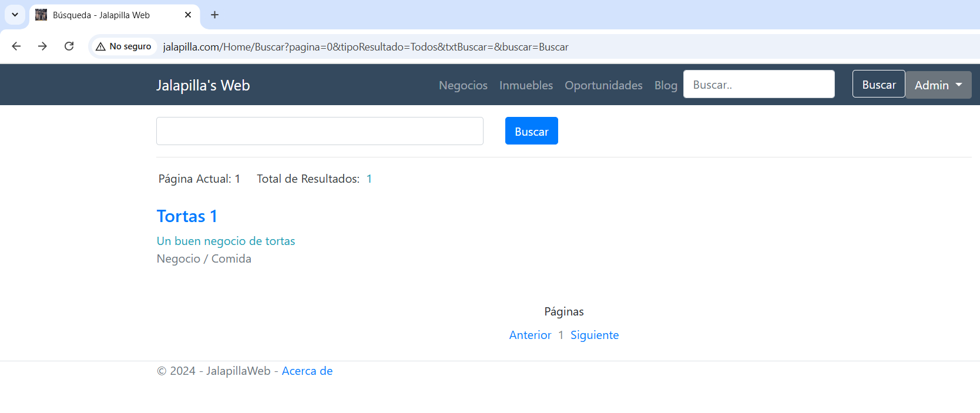
Task: Click the browser forward arrow
Action: click(x=42, y=46)
